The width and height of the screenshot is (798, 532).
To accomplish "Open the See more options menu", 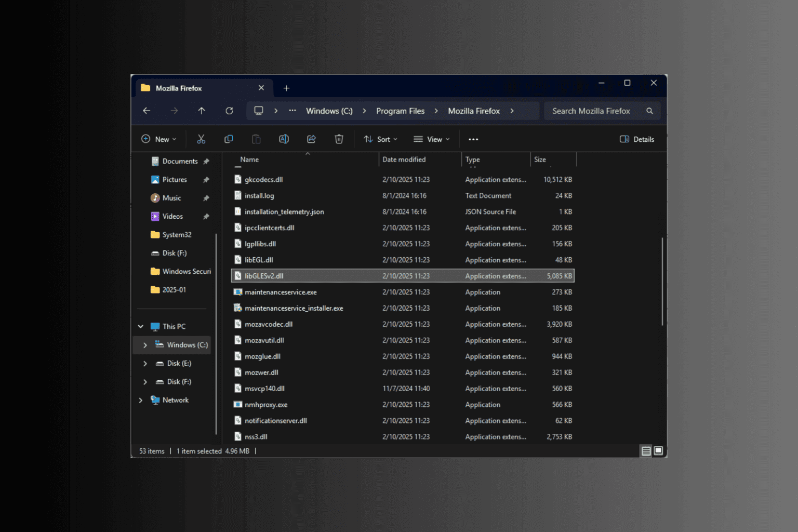I will (x=473, y=139).
